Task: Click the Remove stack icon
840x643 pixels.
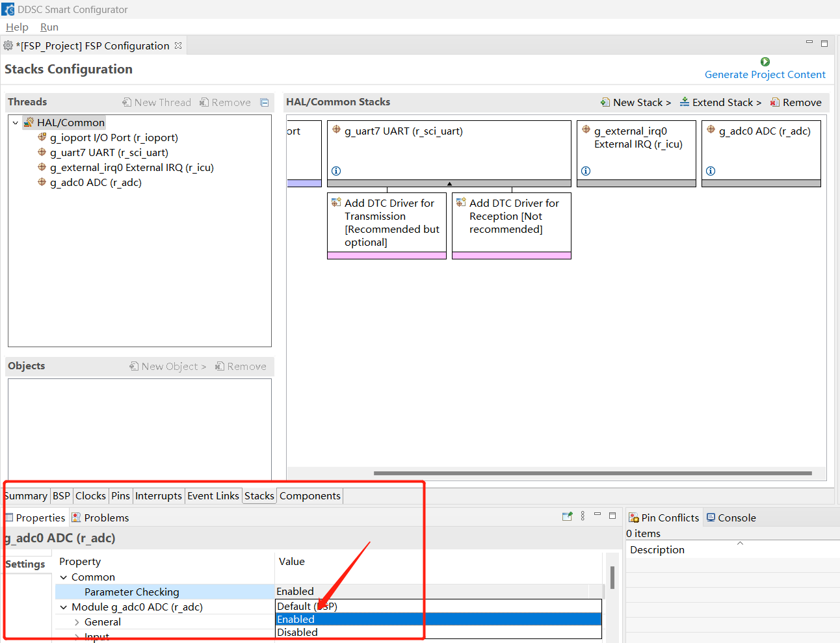Action: coord(775,102)
